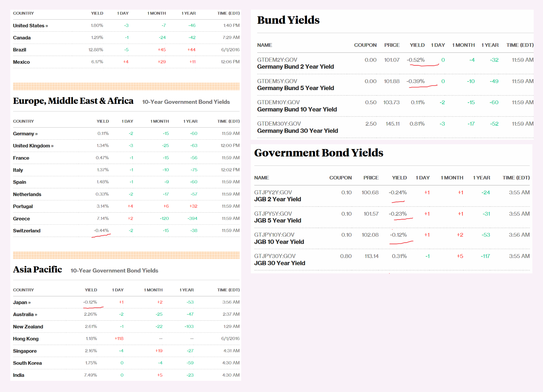
Task: Click Mexico yield value 6.17%
Action: coord(97,62)
